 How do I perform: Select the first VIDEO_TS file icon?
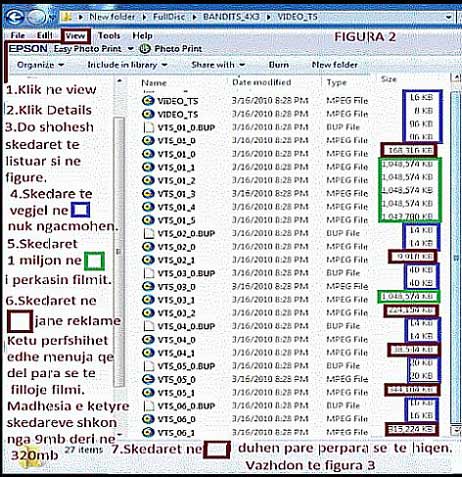pyautogui.click(x=148, y=100)
